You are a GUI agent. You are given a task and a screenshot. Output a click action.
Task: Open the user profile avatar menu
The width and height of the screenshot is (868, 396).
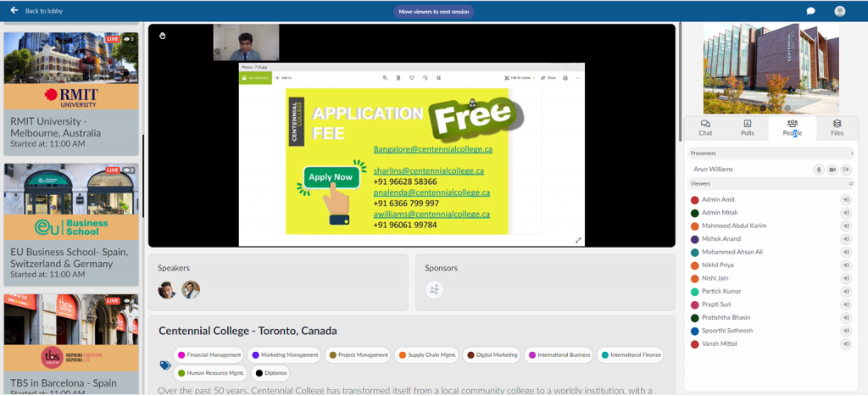tap(840, 11)
